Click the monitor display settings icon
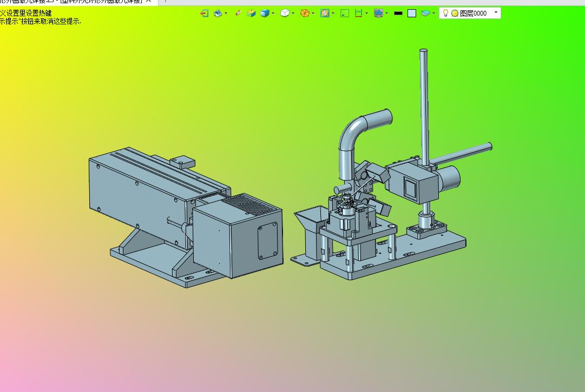Viewport: 585px width, 392px height. (378, 14)
